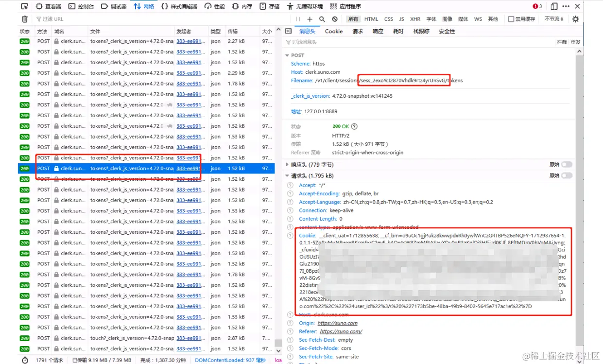Sort by the 传输 column header
The width and height of the screenshot is (603, 364).
(242, 31)
